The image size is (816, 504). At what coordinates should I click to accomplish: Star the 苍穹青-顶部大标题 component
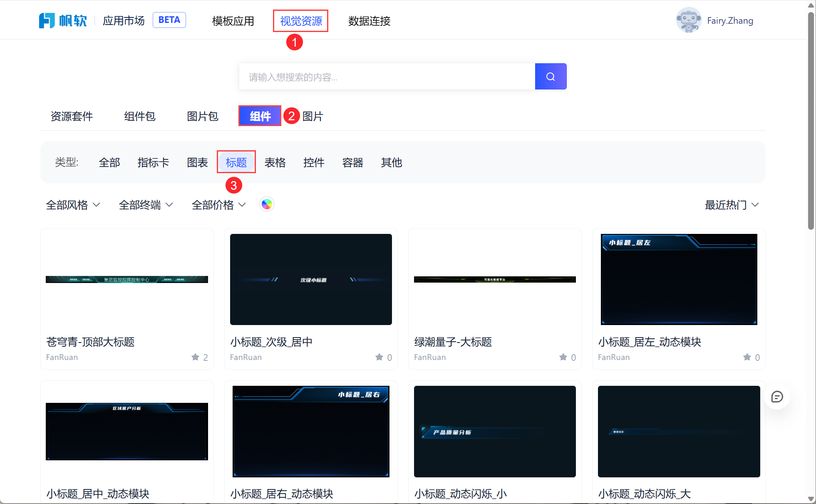click(196, 357)
